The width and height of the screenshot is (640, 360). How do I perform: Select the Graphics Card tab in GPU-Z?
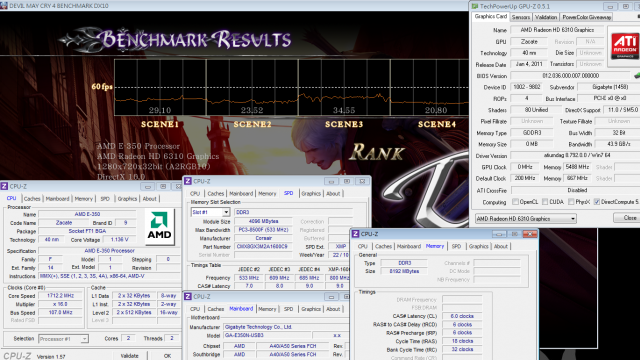click(491, 16)
